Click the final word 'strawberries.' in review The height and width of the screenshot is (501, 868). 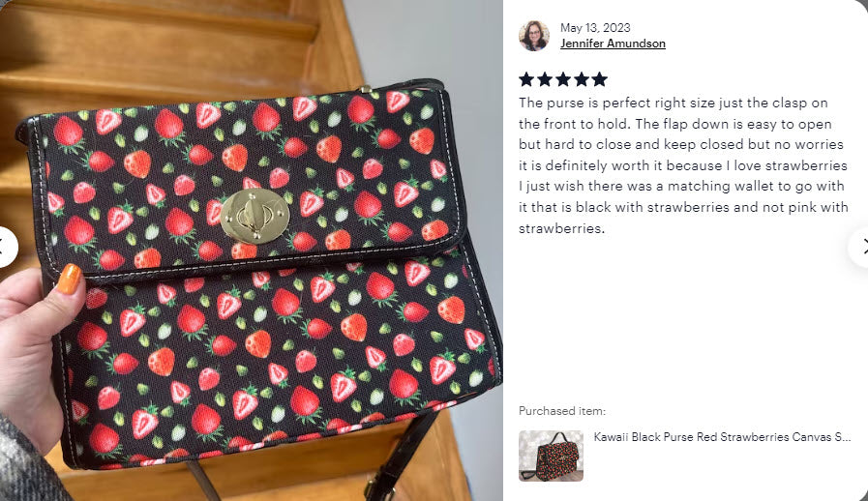click(561, 228)
